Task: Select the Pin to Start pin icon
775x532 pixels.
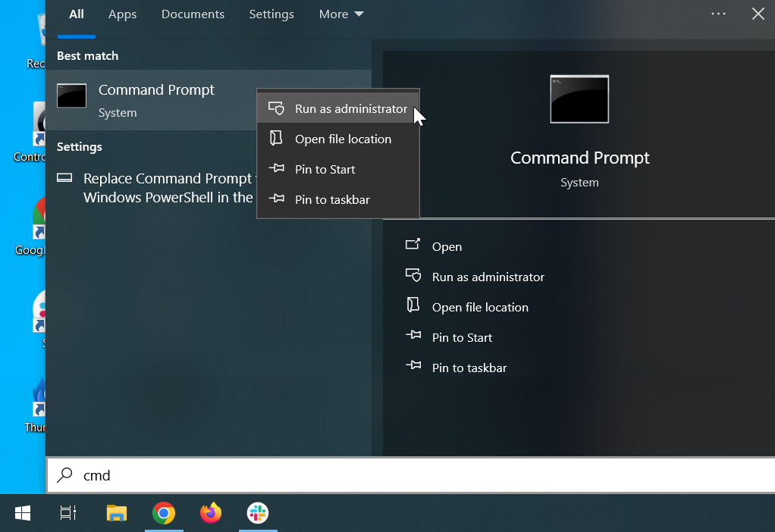Action: (277, 169)
